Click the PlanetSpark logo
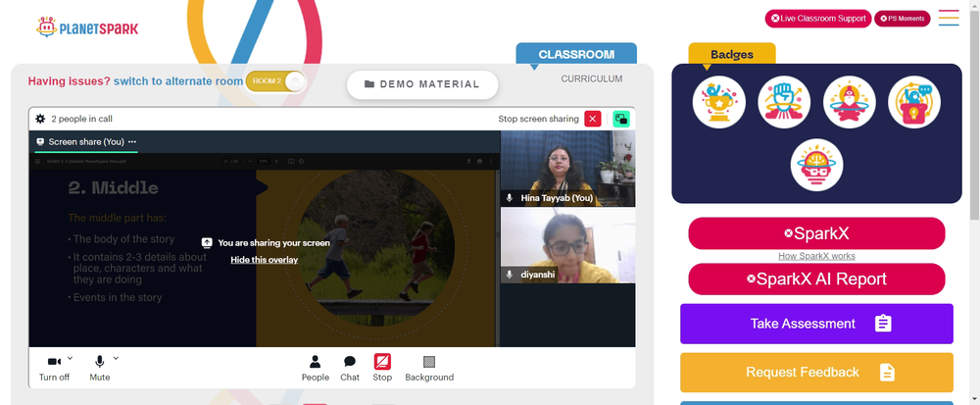 tap(87, 27)
